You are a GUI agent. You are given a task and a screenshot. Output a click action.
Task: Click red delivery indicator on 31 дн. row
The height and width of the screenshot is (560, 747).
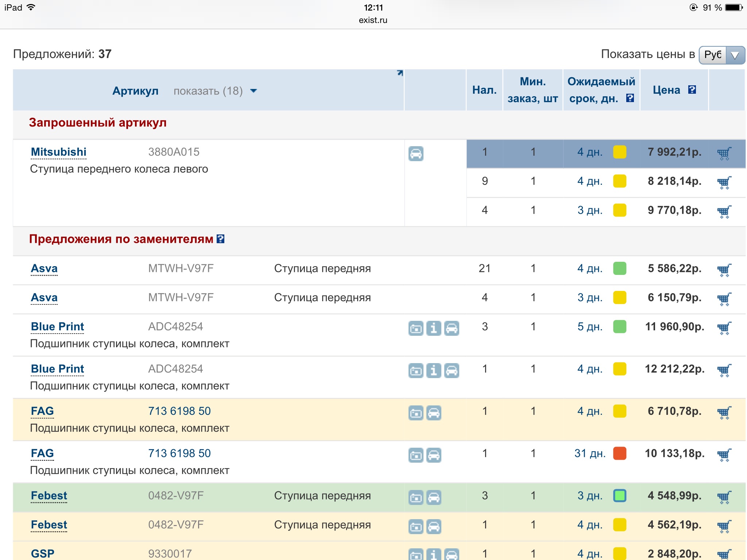(x=619, y=453)
